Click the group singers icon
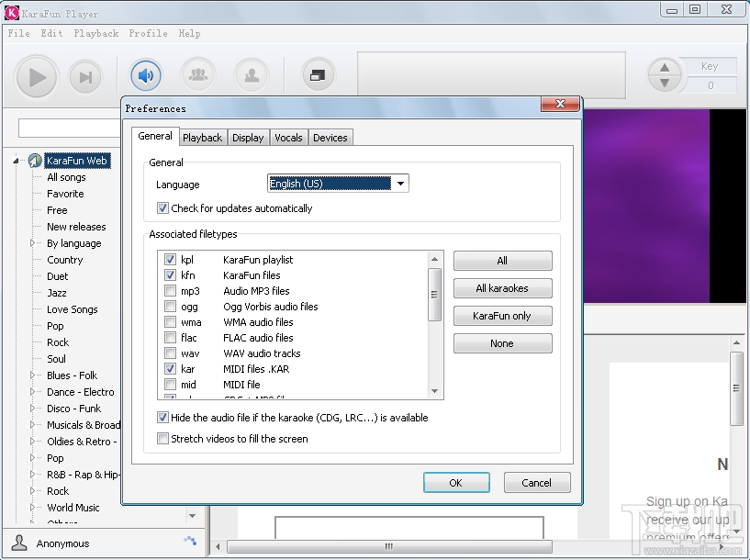The height and width of the screenshot is (560, 750). [x=197, y=75]
